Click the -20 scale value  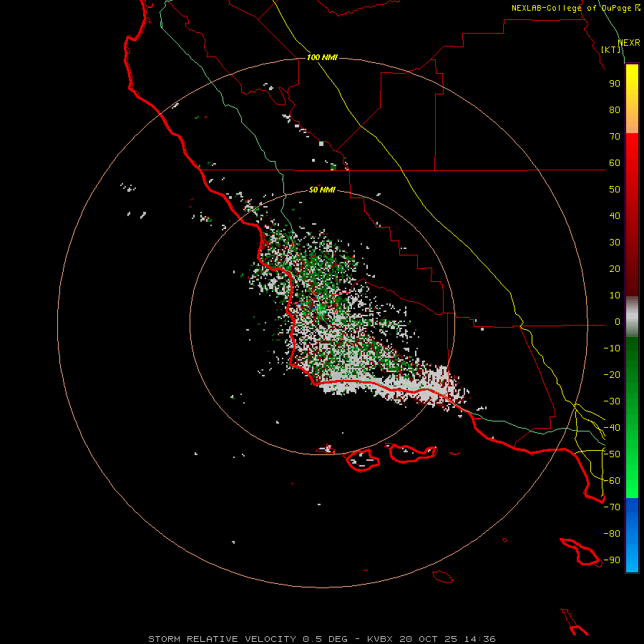[x=612, y=375]
